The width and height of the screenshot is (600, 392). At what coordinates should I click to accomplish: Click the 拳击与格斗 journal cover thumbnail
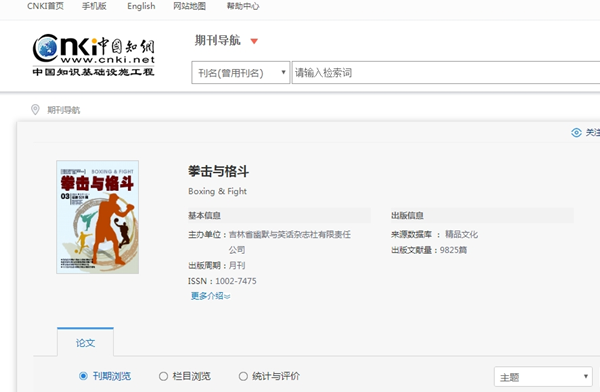98,217
